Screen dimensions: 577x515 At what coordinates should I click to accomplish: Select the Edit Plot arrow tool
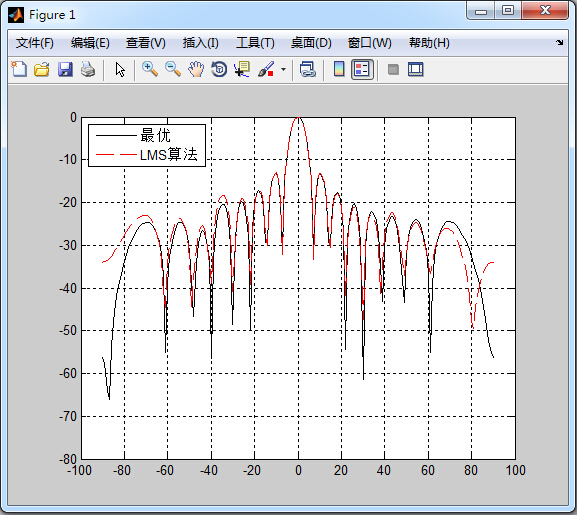(120, 69)
